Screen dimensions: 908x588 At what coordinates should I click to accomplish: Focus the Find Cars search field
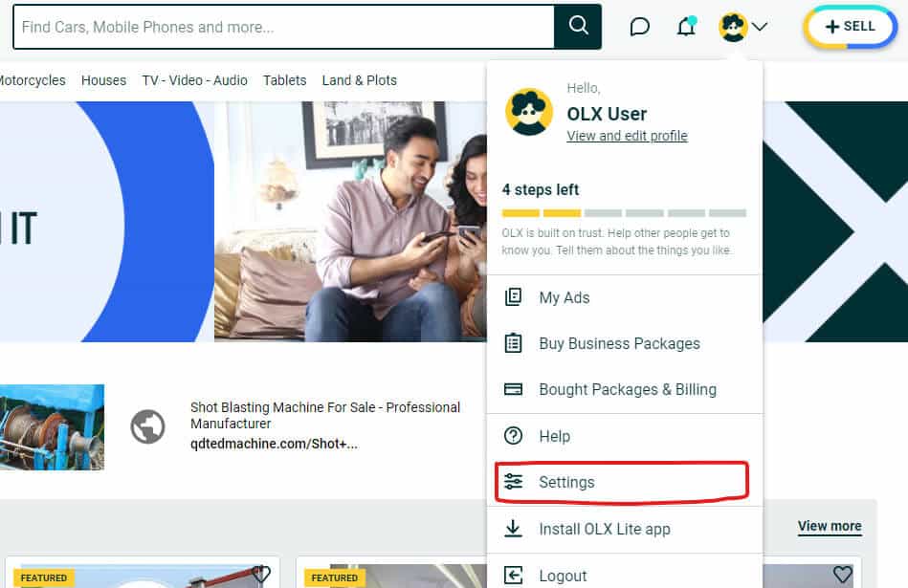point(284,27)
